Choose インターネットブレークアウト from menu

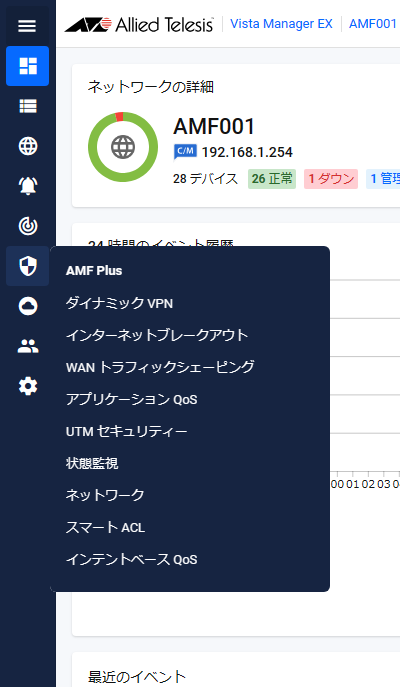[x=157, y=335]
